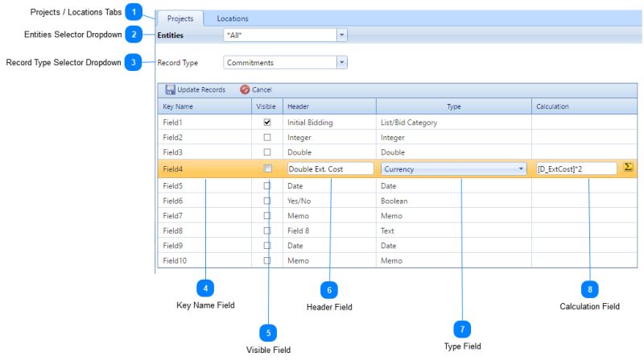Uncheck the Visible checkbox for Field1
Image resolution: width=644 pixels, height=361 pixels.
[x=267, y=122]
